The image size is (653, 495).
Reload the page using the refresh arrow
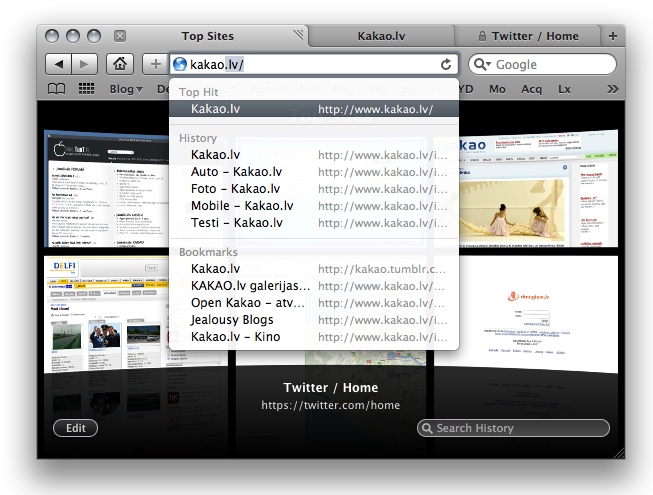point(446,65)
